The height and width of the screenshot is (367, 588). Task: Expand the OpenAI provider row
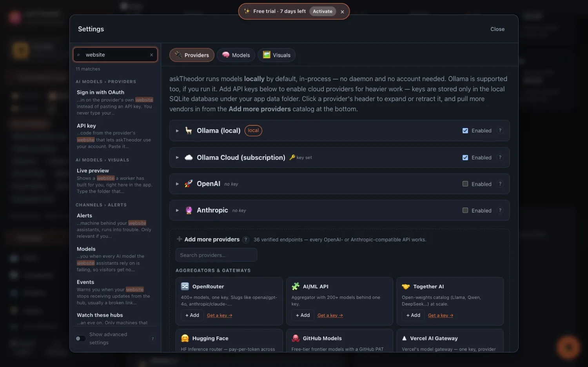point(177,184)
